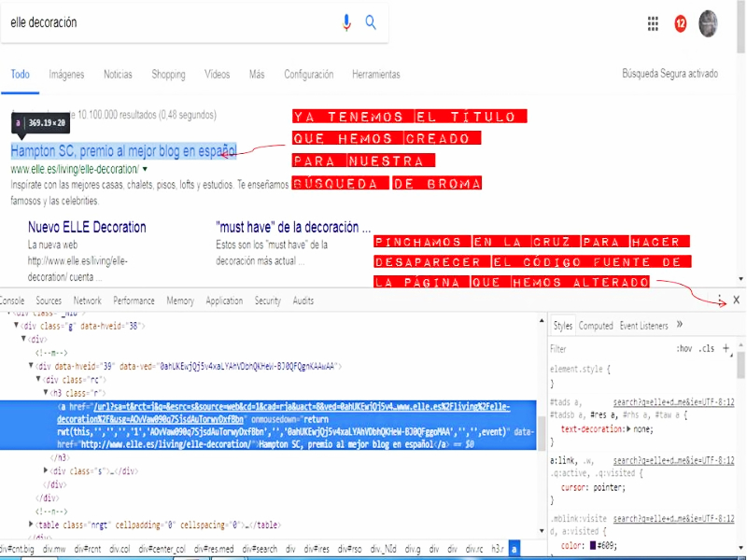747x560 pixels.
Task: Select the closing </h3> tag line
Action: click(60, 457)
